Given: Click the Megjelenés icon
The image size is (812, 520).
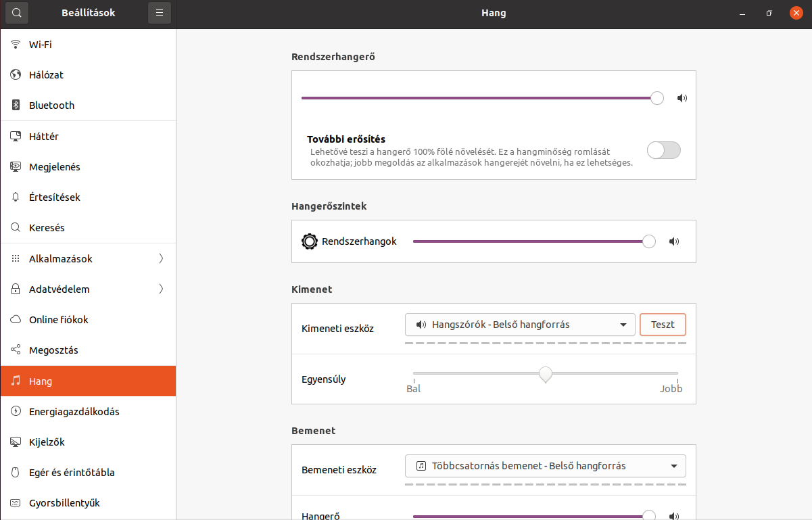Looking at the screenshot, I should pyautogui.click(x=16, y=167).
